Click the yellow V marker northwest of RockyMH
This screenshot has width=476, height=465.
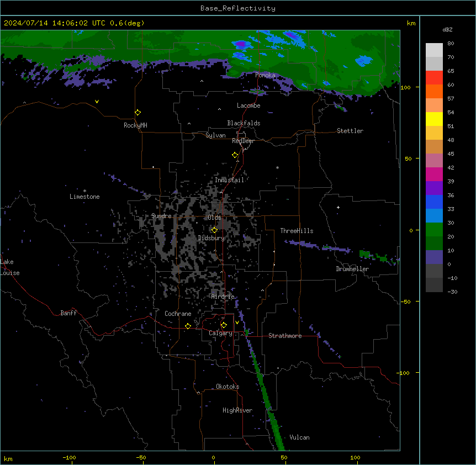click(97, 102)
